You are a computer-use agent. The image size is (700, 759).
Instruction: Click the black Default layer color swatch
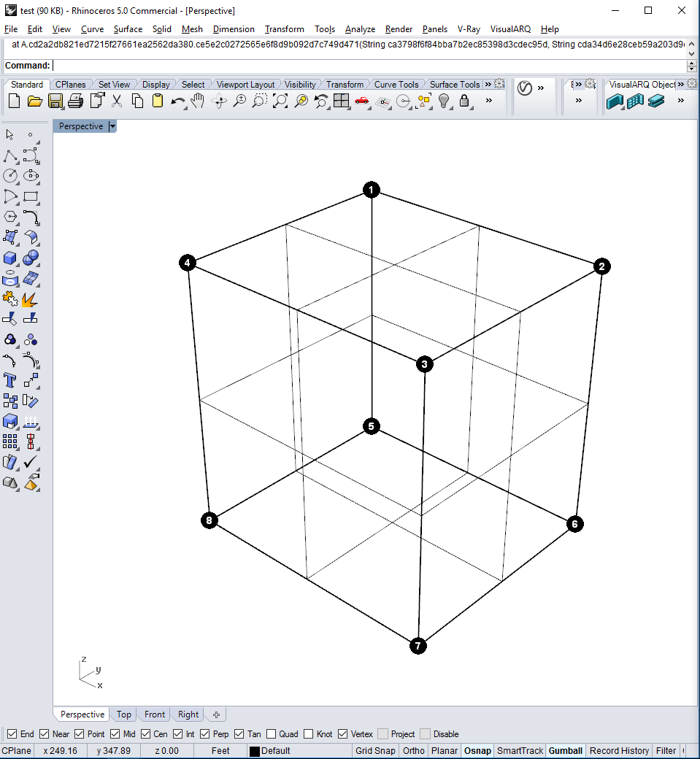click(255, 751)
